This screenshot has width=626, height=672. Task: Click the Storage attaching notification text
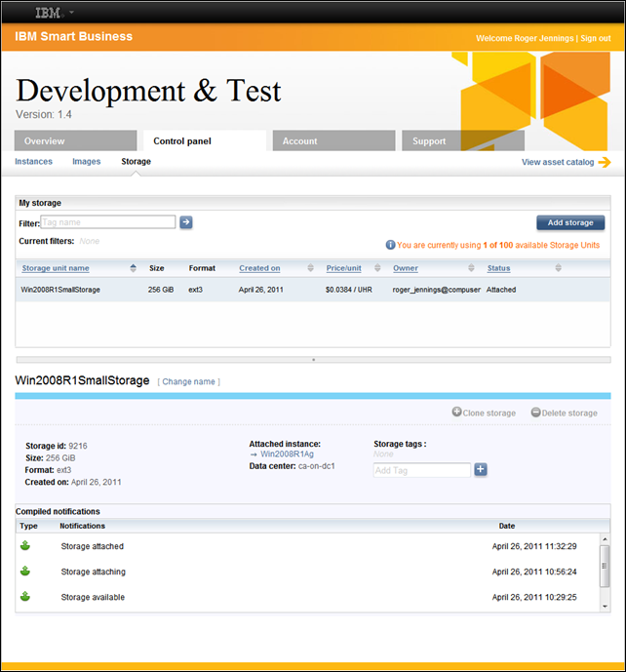tap(93, 572)
